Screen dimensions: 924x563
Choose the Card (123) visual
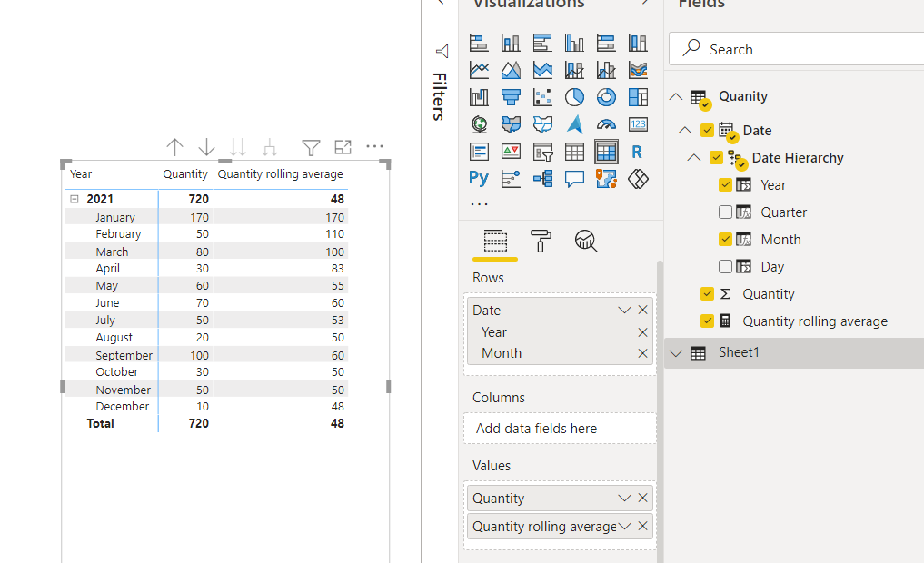(638, 124)
